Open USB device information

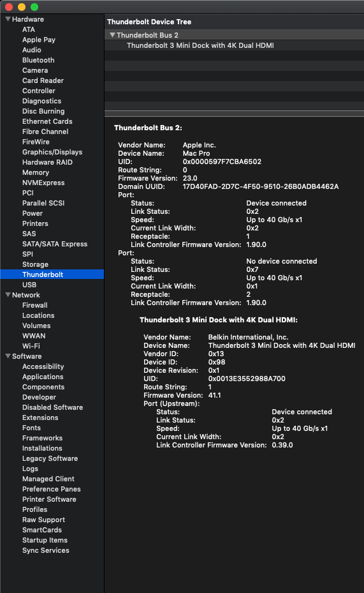[x=29, y=285]
